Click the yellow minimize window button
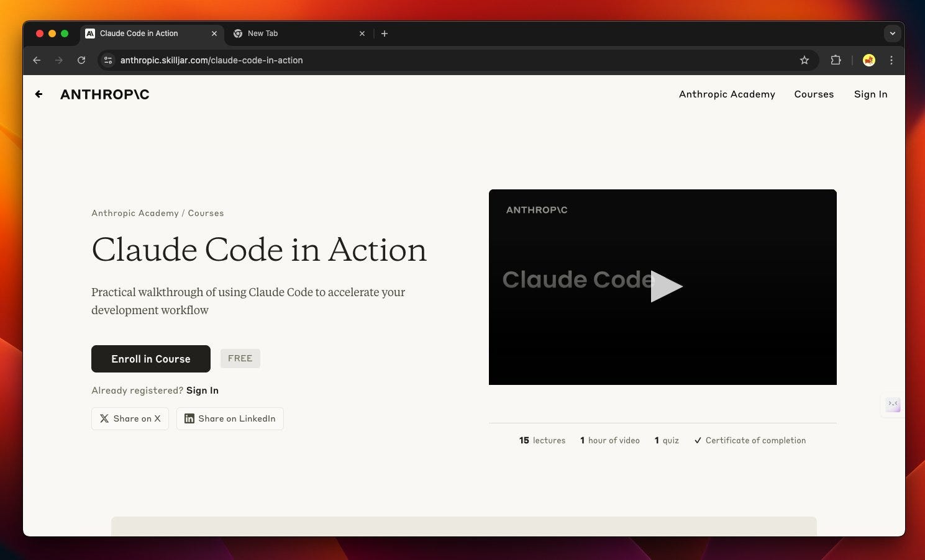The image size is (925, 560). [52, 34]
